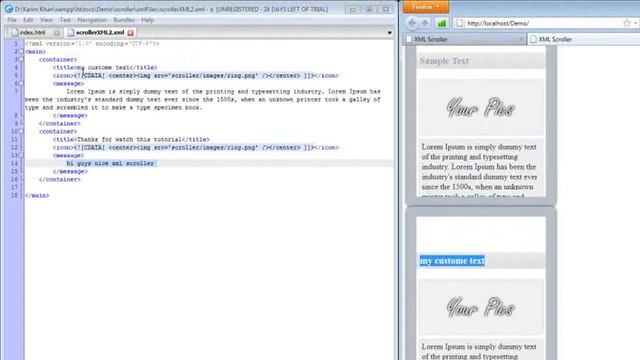Viewport: 640px width, 360px height.
Task: Open the Edit menu
Action: [28, 20]
